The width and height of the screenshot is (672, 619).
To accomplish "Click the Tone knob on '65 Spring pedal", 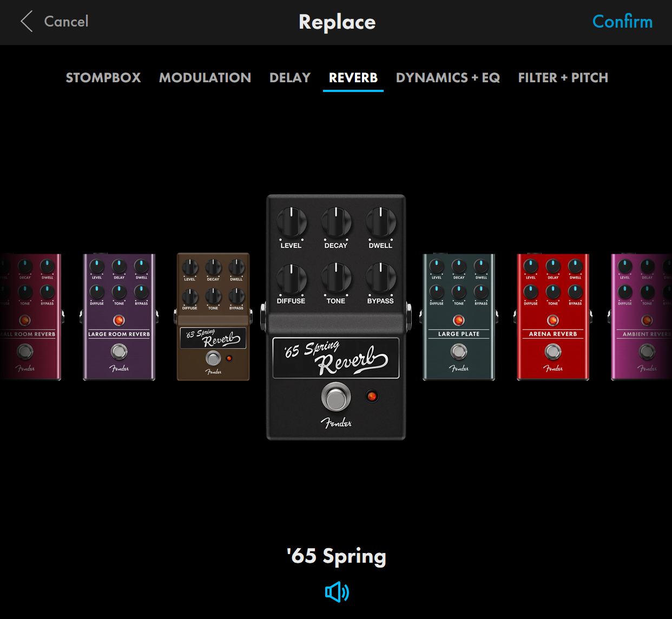I will pos(336,278).
